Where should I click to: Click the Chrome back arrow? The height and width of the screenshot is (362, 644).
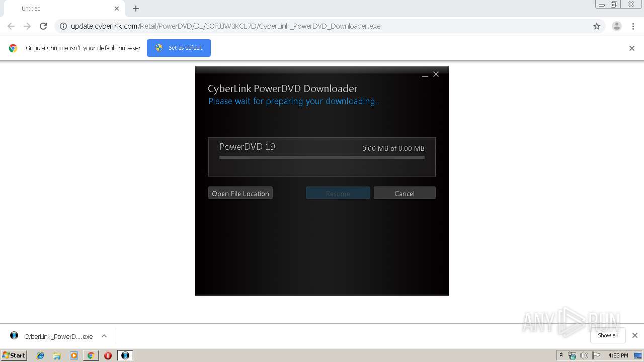pyautogui.click(x=11, y=26)
